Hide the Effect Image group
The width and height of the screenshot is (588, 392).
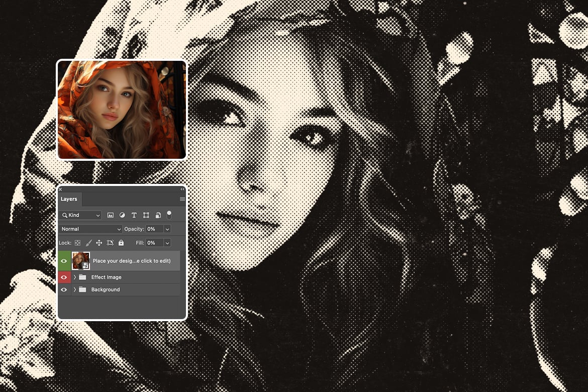pyautogui.click(x=64, y=277)
